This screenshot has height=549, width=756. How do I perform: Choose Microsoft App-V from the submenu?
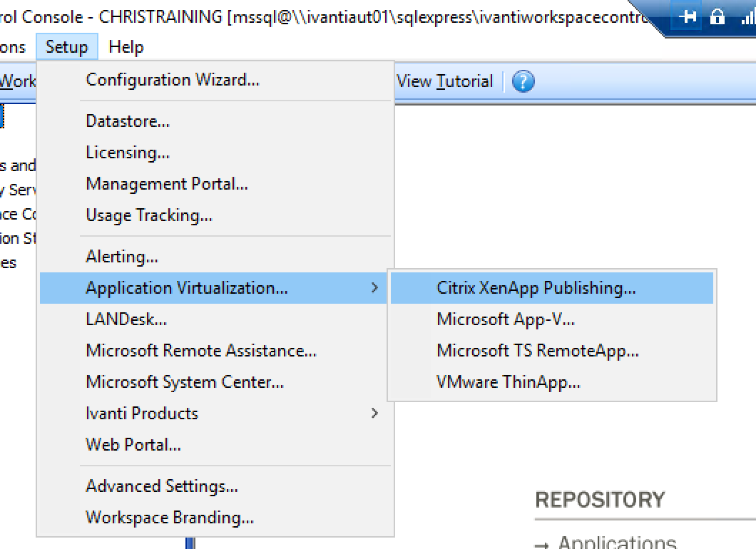[x=505, y=319]
